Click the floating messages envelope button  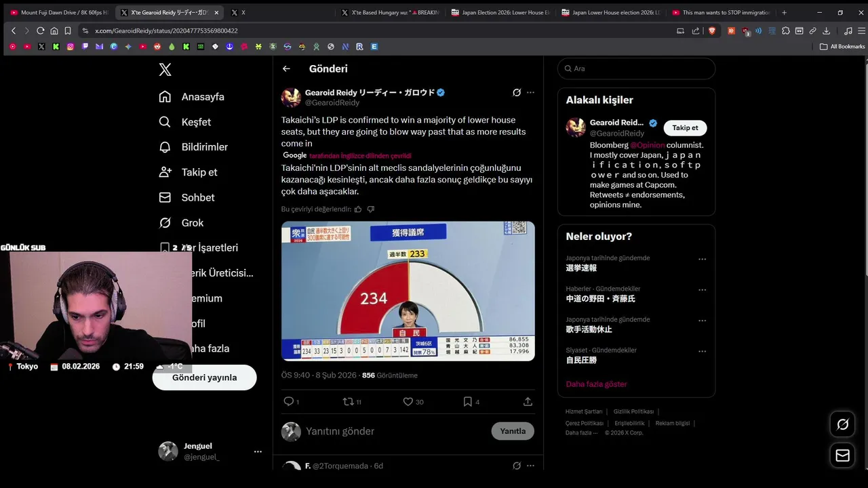coord(843,455)
